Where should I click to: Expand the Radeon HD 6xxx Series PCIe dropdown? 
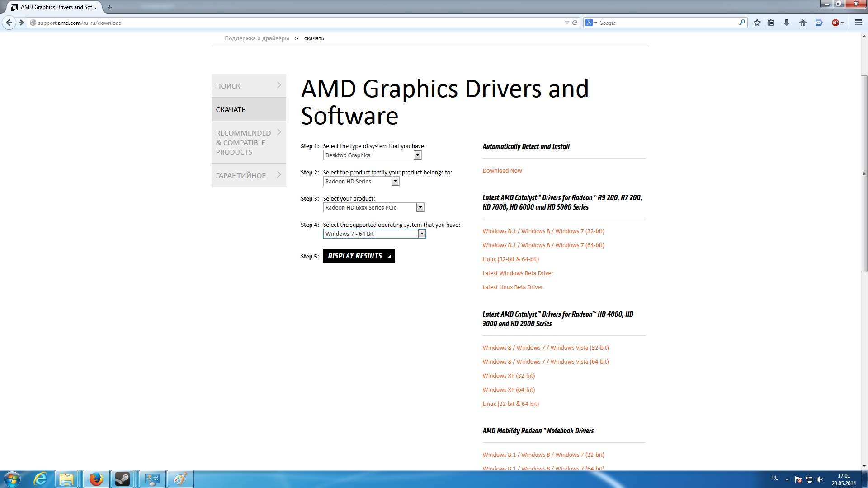point(374,208)
